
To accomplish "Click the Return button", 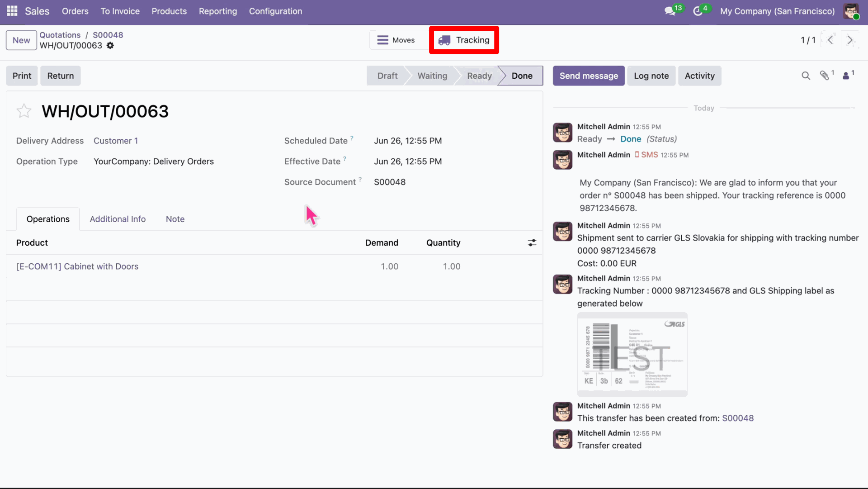I will (61, 76).
